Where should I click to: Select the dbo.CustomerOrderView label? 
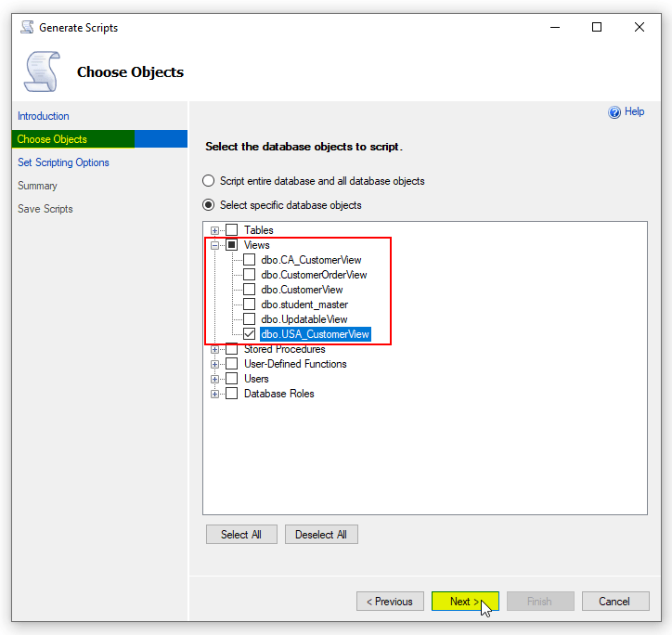(x=314, y=275)
